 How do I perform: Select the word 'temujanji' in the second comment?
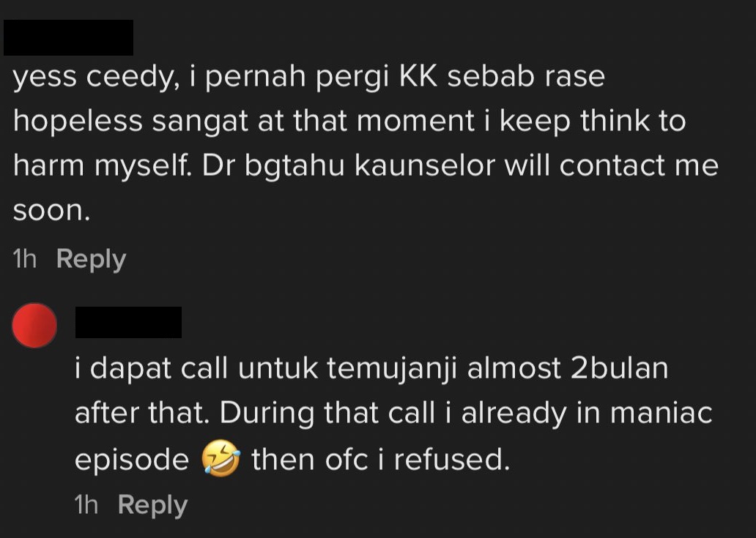391,370
